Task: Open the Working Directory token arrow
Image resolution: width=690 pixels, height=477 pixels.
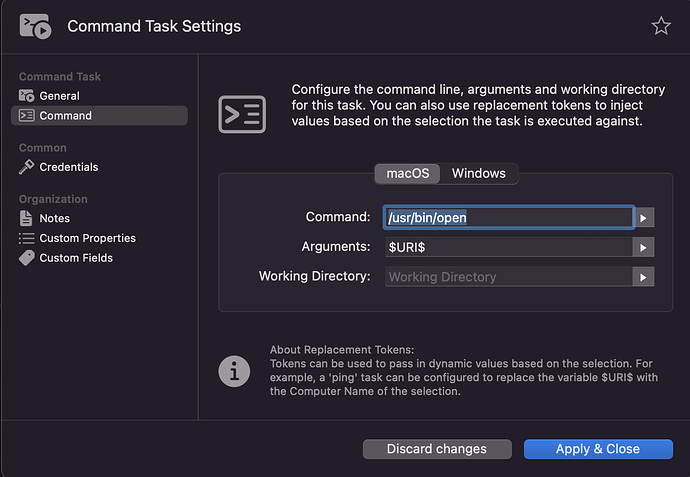Action: point(644,276)
